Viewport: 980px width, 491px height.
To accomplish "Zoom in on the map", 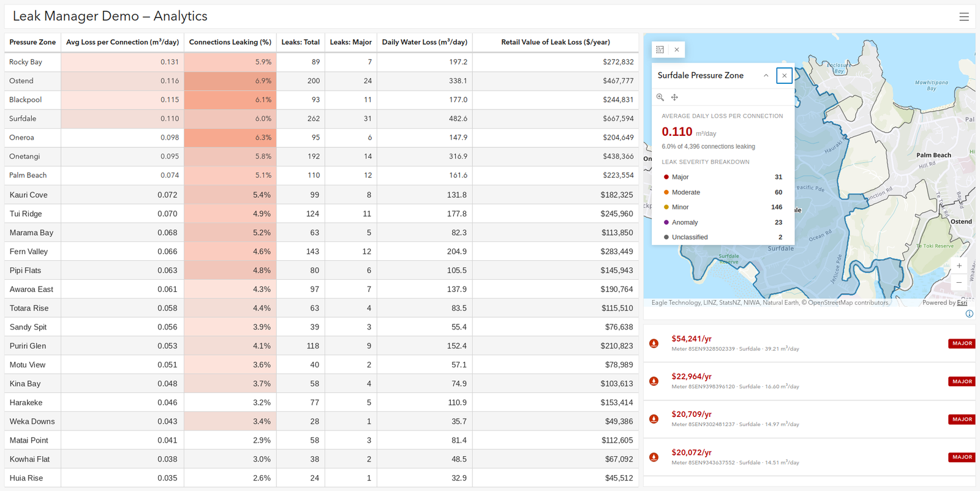I will pos(959,266).
